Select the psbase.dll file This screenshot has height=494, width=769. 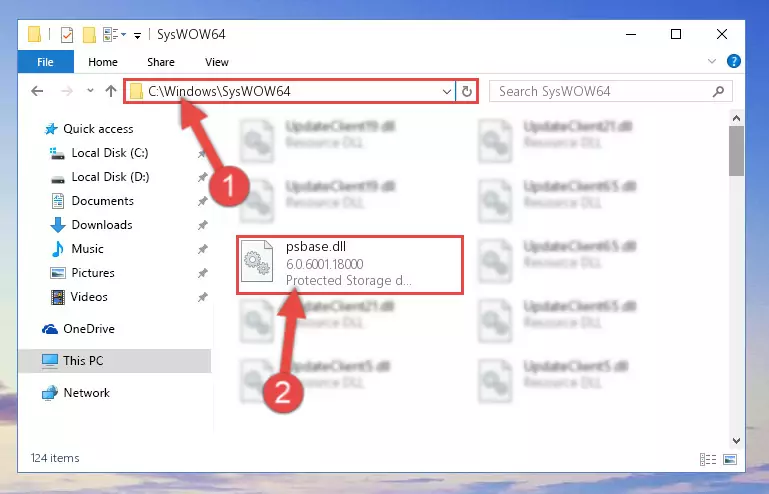pos(350,265)
